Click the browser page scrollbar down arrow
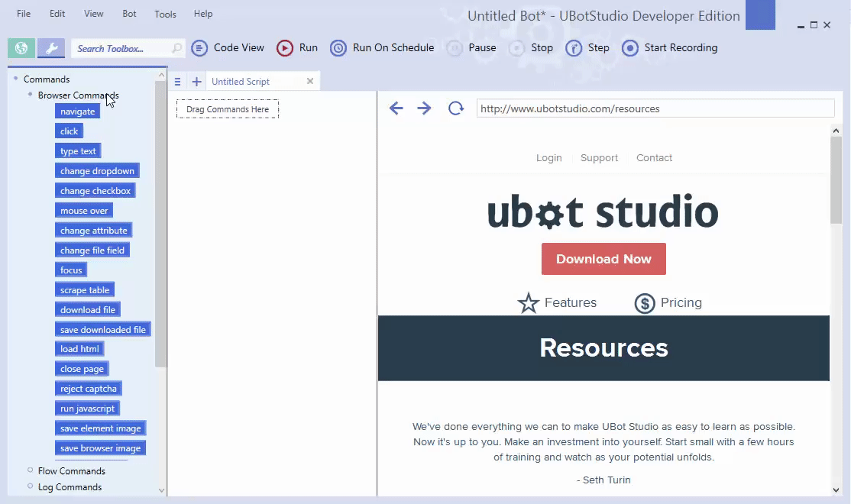Image resolution: width=851 pixels, height=504 pixels. pyautogui.click(x=836, y=490)
